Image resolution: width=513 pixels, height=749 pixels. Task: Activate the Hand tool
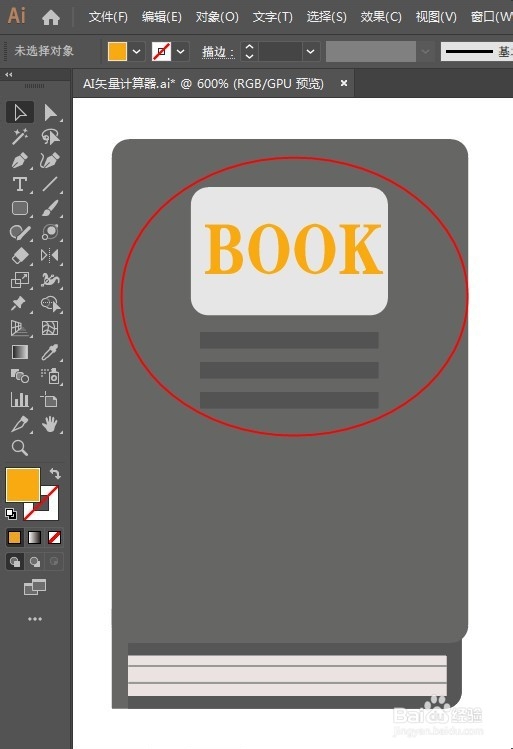point(50,424)
